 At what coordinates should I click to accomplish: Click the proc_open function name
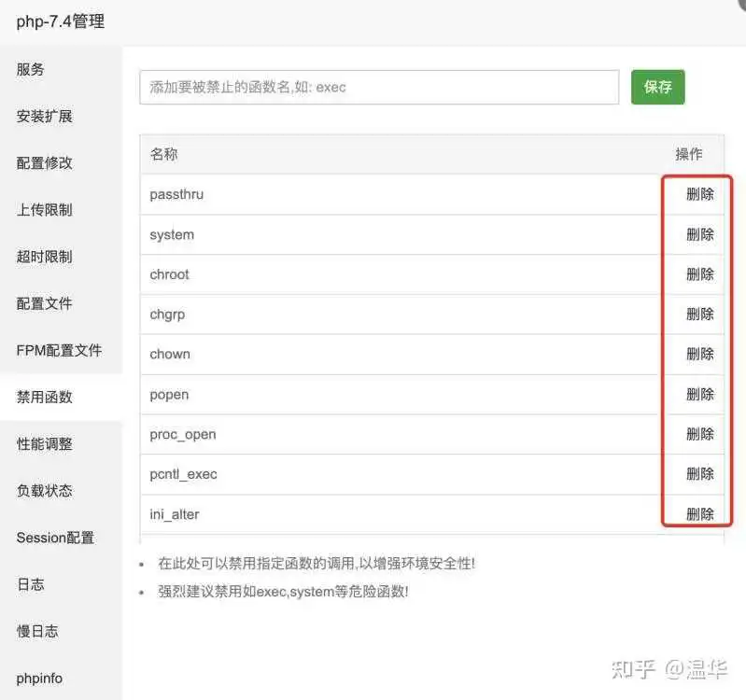tap(183, 435)
